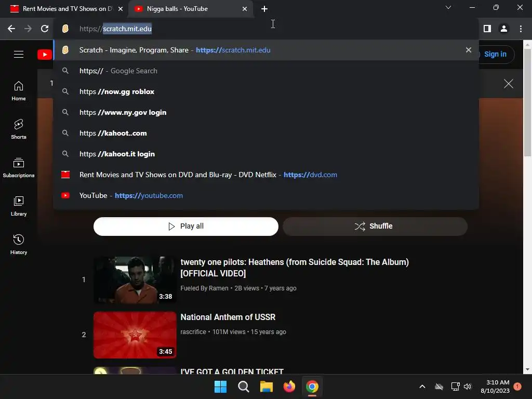This screenshot has height=399, width=532.
Task: Choose the www.ny.gov login suggestion
Action: [x=265, y=112]
